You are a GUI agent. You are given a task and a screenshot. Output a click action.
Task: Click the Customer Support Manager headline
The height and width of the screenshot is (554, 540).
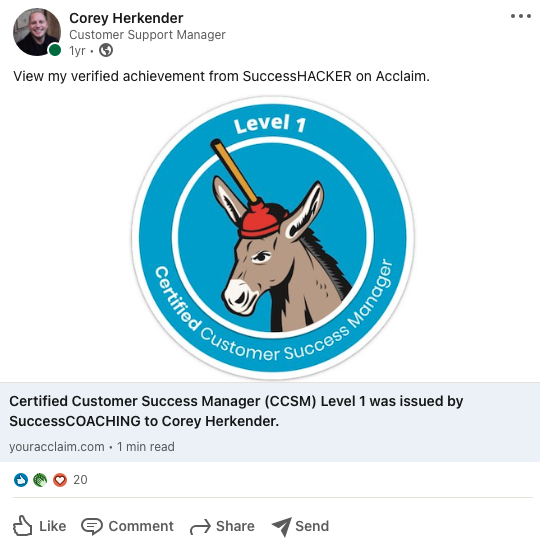[x=147, y=35]
